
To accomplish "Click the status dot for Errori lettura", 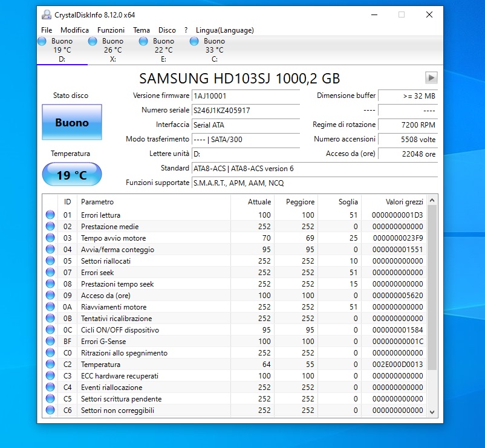I will [x=50, y=215].
